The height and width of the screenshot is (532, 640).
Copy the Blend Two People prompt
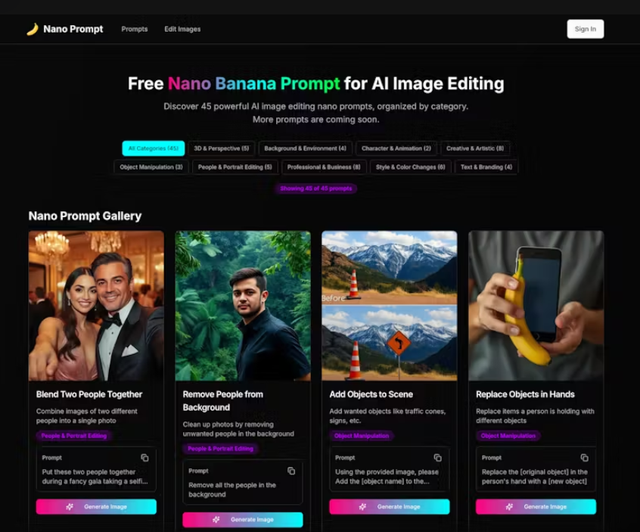[144, 458]
